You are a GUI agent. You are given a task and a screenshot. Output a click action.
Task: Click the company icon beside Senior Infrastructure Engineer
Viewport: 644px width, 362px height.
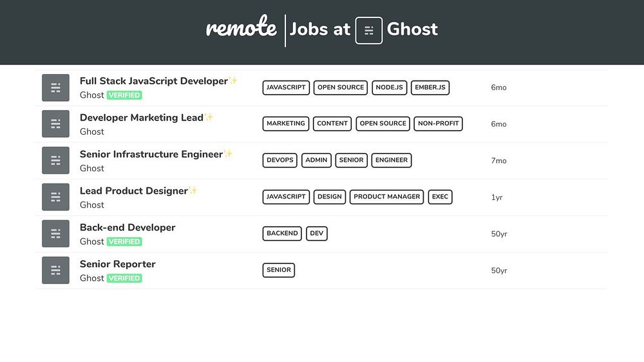55,160
